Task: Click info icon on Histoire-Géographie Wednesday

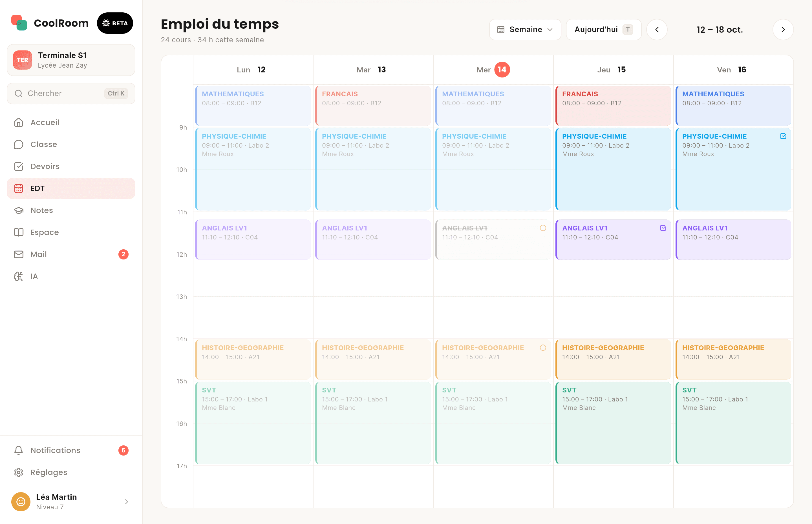Action: (x=543, y=348)
